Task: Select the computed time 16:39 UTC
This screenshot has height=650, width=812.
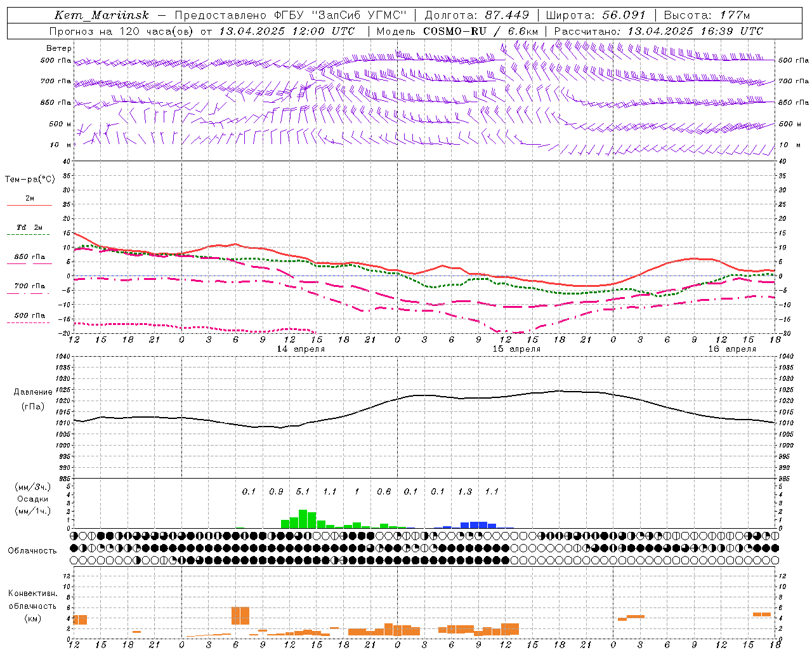Action: click(x=732, y=30)
